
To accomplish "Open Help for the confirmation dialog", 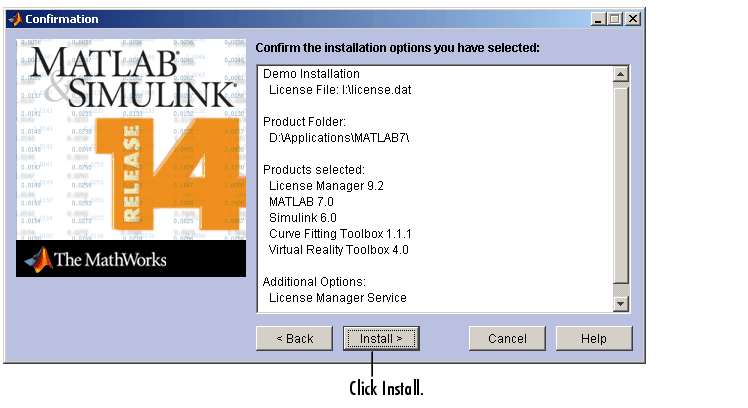I will pos(594,339).
